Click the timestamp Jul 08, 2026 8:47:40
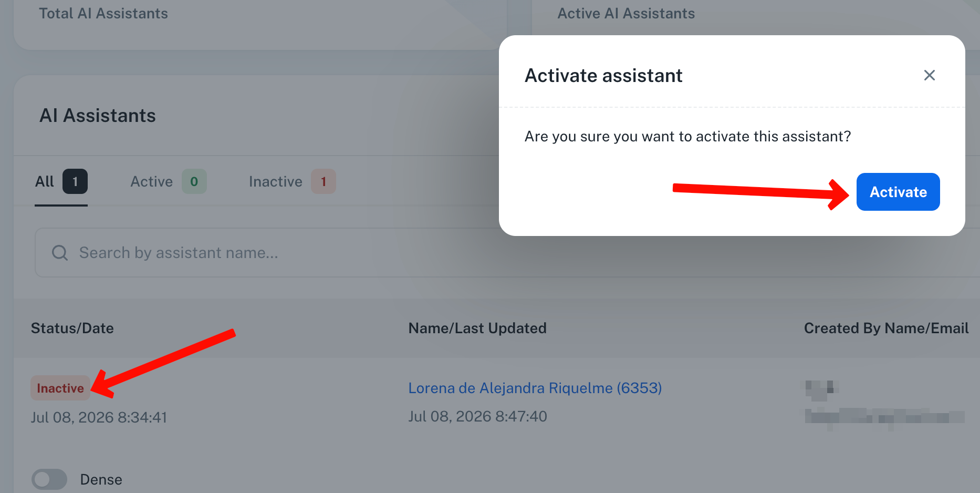The image size is (980, 493). tap(478, 416)
